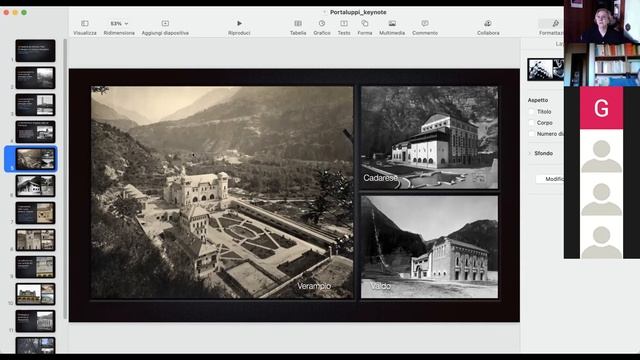Insert a table with Tabella icon

[298, 24]
